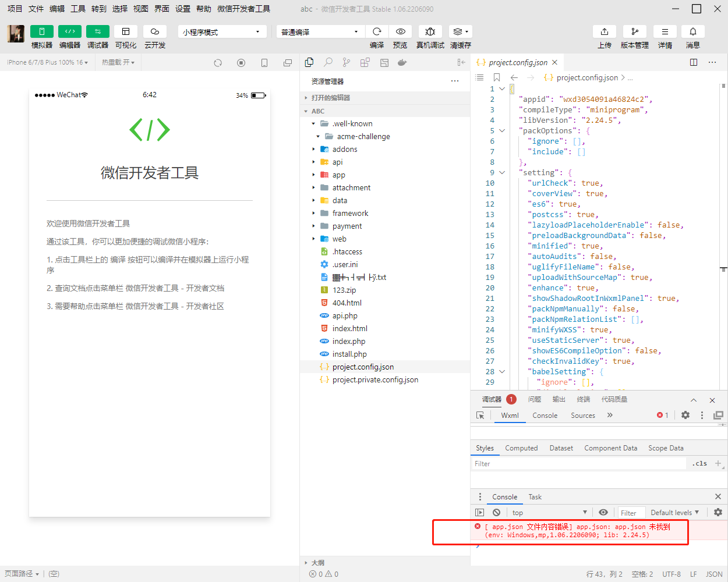
Task: Refresh the simulator with the reload icon
Action: pyautogui.click(x=218, y=63)
